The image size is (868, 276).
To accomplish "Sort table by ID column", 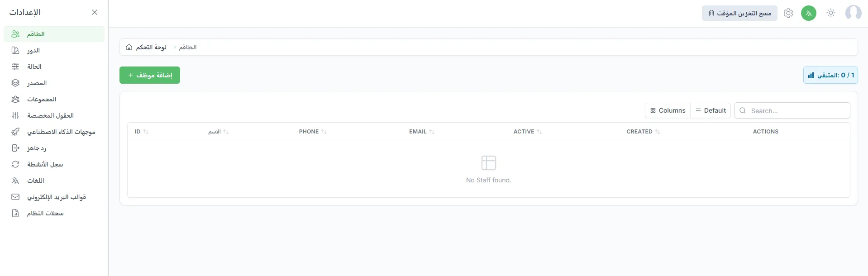I will [142, 132].
